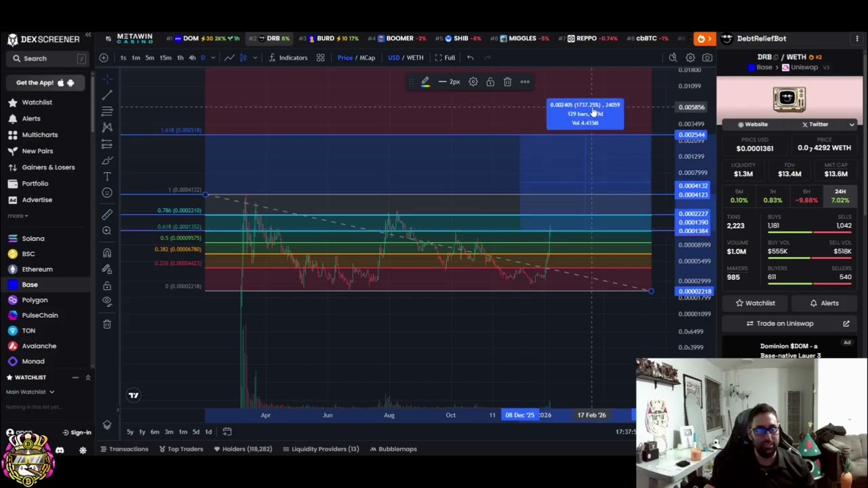868x488 pixels.
Task: Select the crosshair cursor tool
Action: coord(107,79)
